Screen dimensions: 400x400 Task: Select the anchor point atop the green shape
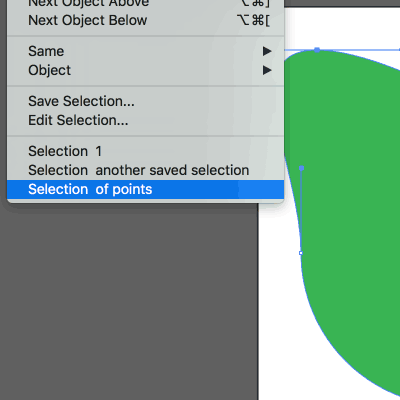tap(317, 50)
